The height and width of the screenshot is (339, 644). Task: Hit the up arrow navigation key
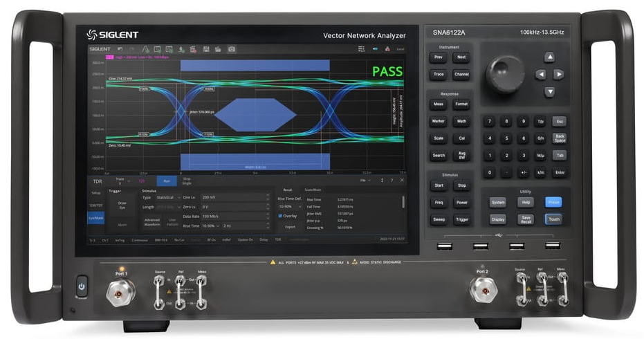(x=549, y=57)
